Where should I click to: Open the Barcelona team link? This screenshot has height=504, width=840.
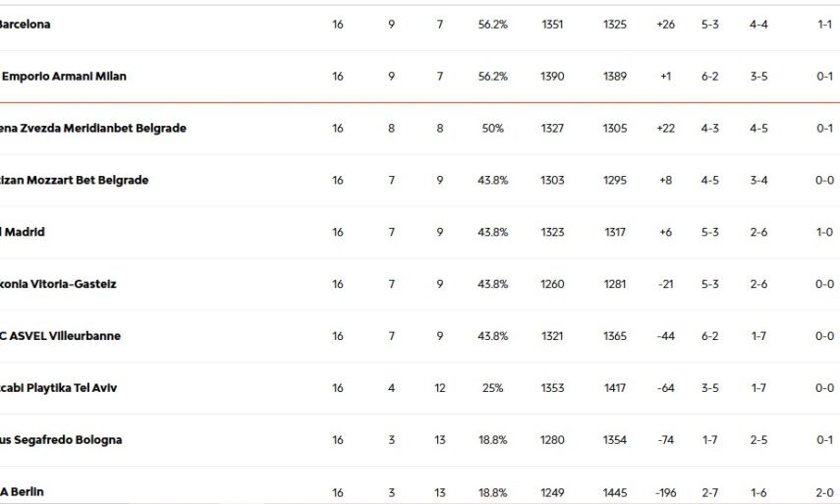point(25,25)
